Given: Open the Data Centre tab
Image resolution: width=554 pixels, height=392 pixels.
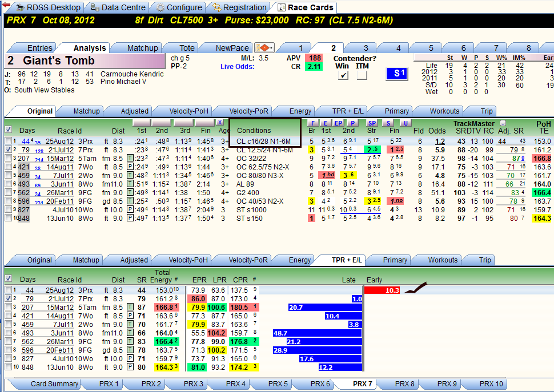Looking at the screenshot, I should (x=118, y=7).
